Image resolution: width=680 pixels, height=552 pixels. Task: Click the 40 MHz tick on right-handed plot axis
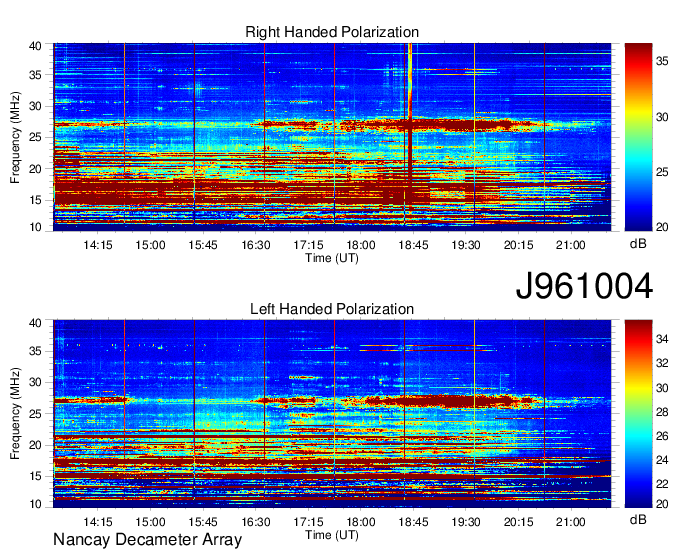[x=36, y=46]
